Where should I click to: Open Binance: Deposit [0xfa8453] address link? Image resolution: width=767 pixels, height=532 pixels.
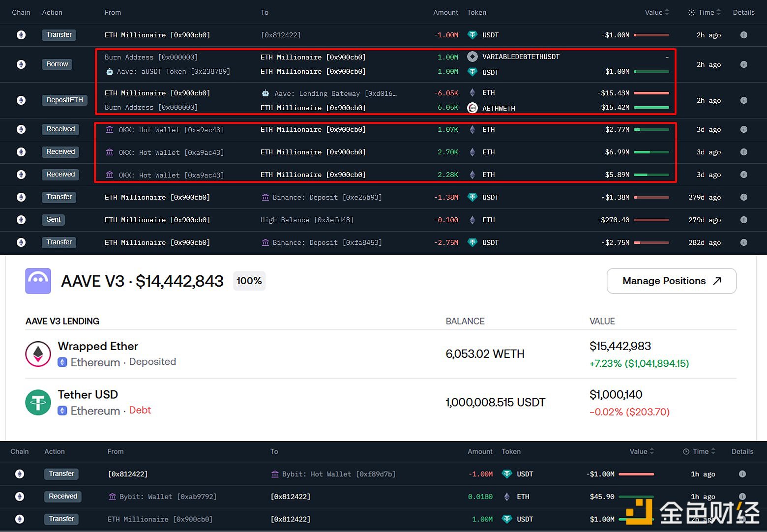coord(327,242)
